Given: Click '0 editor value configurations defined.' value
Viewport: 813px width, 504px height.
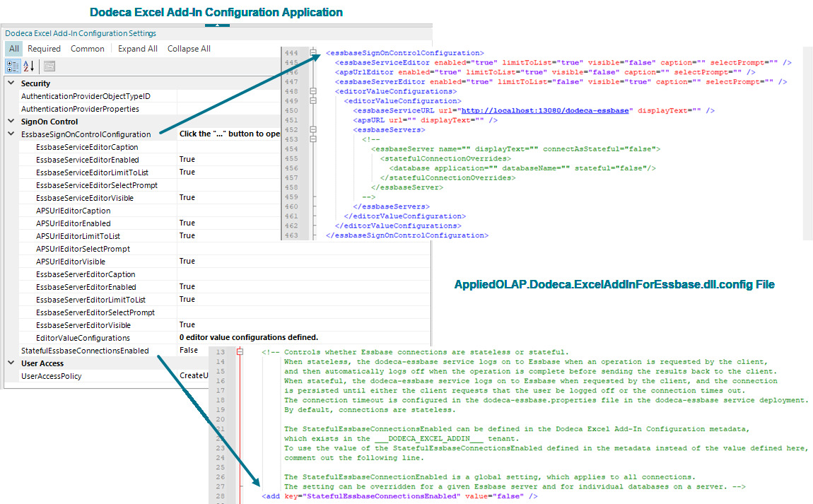Looking at the screenshot, I should (x=249, y=337).
